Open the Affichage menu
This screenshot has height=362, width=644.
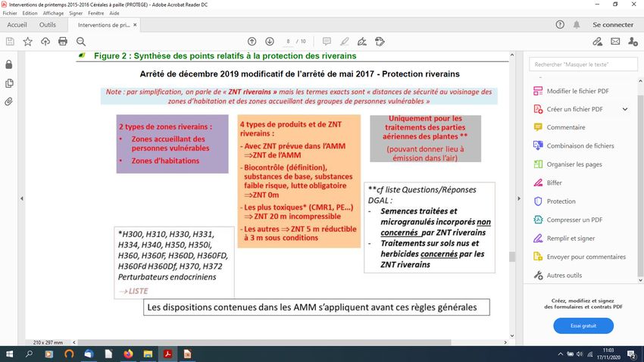coord(53,13)
